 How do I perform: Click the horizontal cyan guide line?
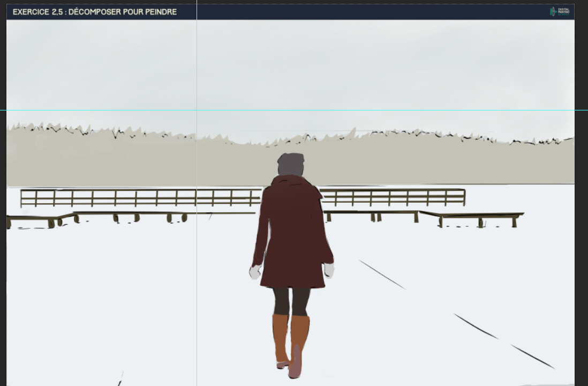[x=375, y=110]
